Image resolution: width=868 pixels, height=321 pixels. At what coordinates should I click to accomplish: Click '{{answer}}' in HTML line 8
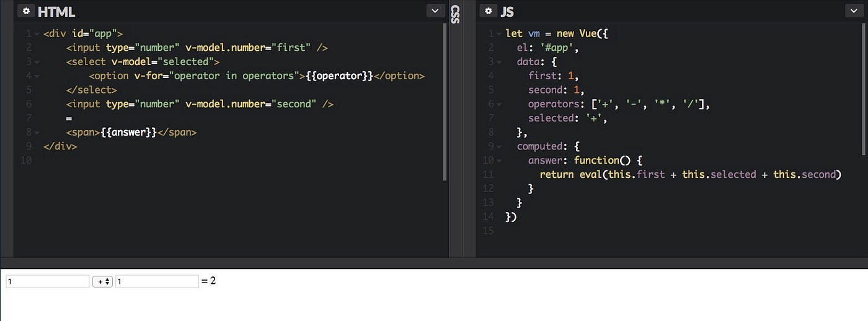129,133
